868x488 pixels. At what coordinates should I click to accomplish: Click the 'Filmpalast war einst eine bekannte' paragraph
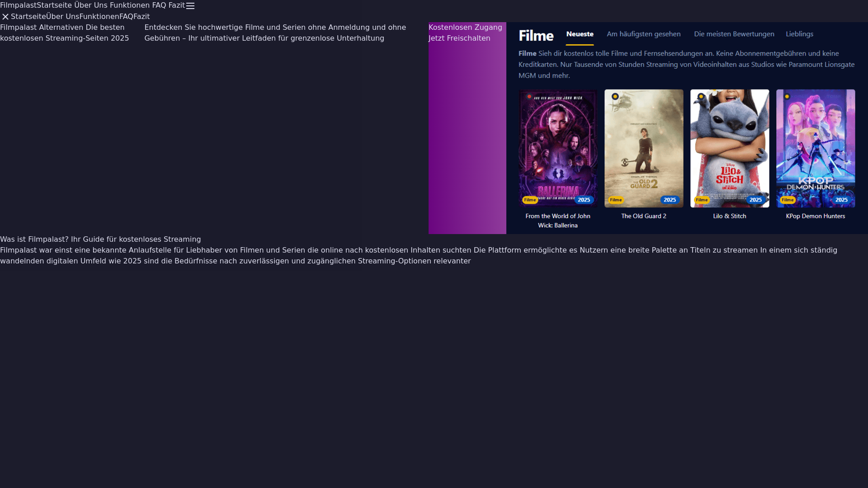419,256
